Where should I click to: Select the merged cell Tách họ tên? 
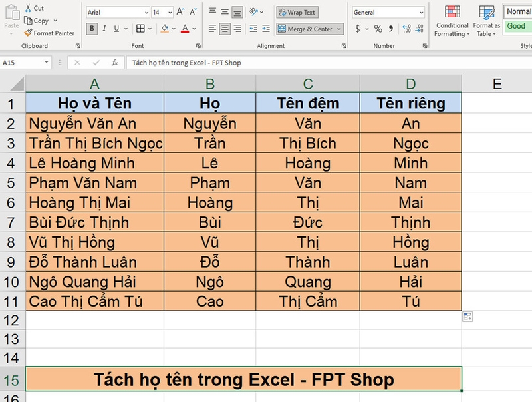243,379
